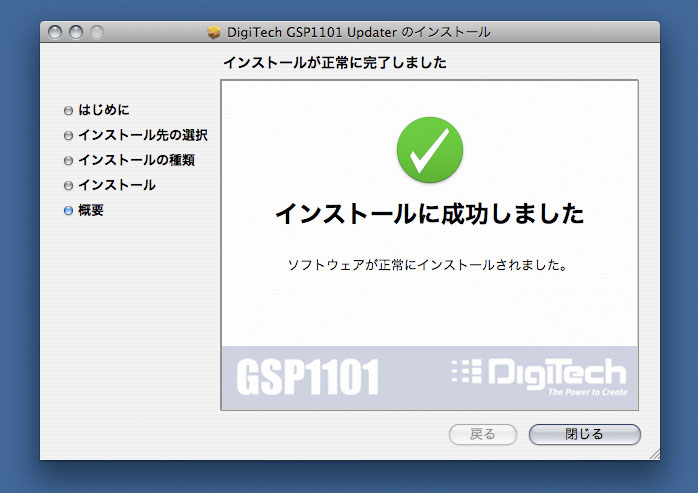The width and height of the screenshot is (698, 493).
Task: Click the インストールが正常に完了しました heading
Action: (335, 62)
